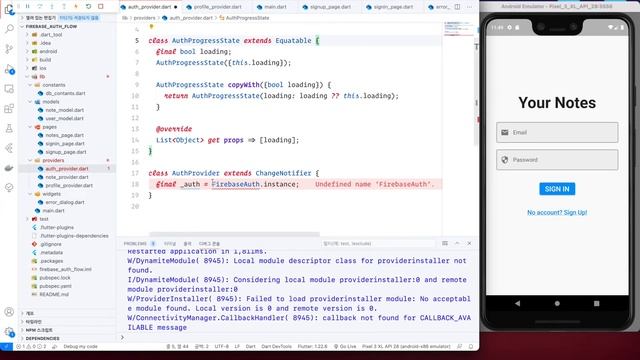The width and height of the screenshot is (640, 360).
Task: Open notes_page.dart in the explorer
Action: tap(64, 135)
